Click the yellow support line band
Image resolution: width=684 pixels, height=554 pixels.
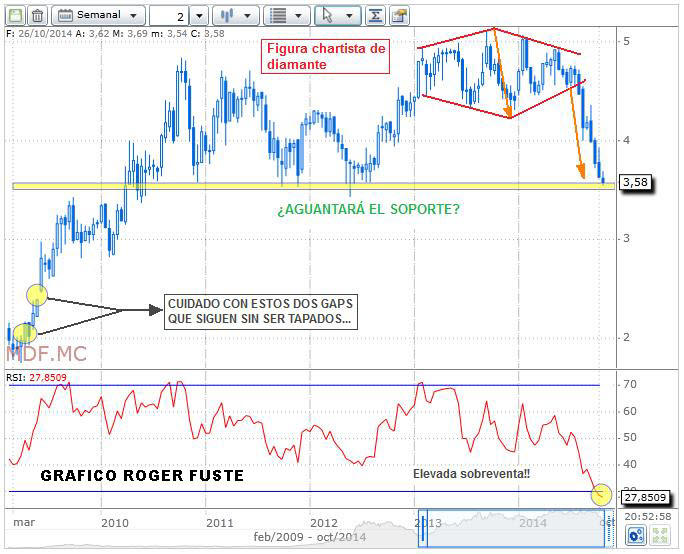click(x=300, y=186)
